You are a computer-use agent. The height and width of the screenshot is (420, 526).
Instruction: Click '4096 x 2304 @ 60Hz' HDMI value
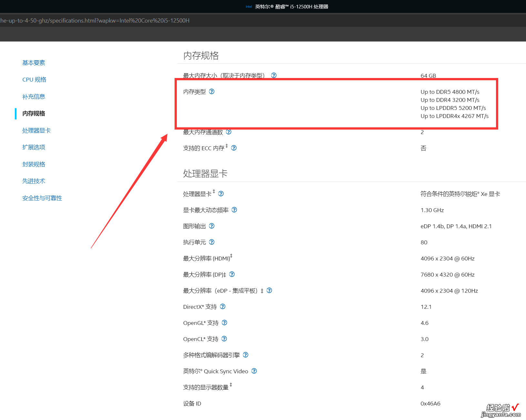tap(447, 259)
